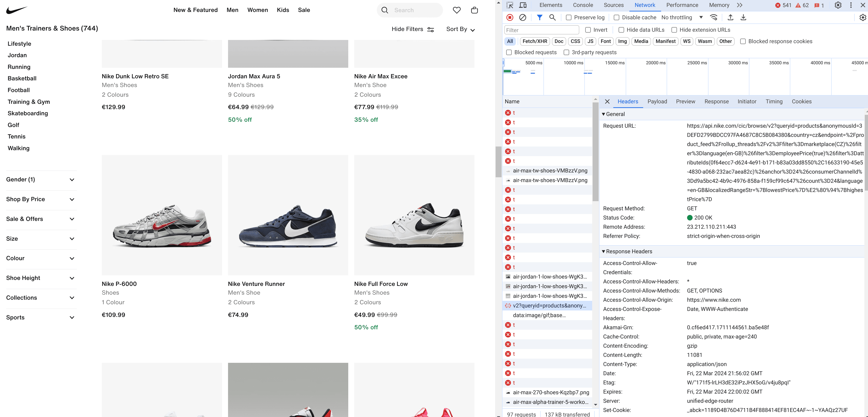Close the DevTools panel
This screenshot has width=868, height=417.
click(863, 5)
